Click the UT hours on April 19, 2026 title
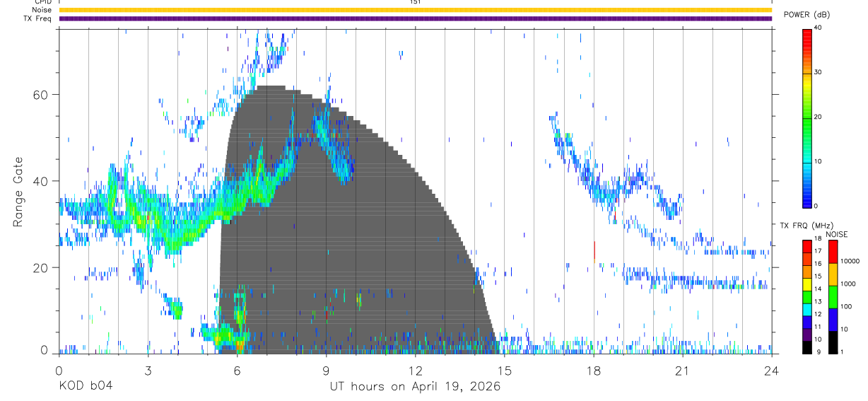Image resolution: width=868 pixels, height=401 pixels. [415, 386]
